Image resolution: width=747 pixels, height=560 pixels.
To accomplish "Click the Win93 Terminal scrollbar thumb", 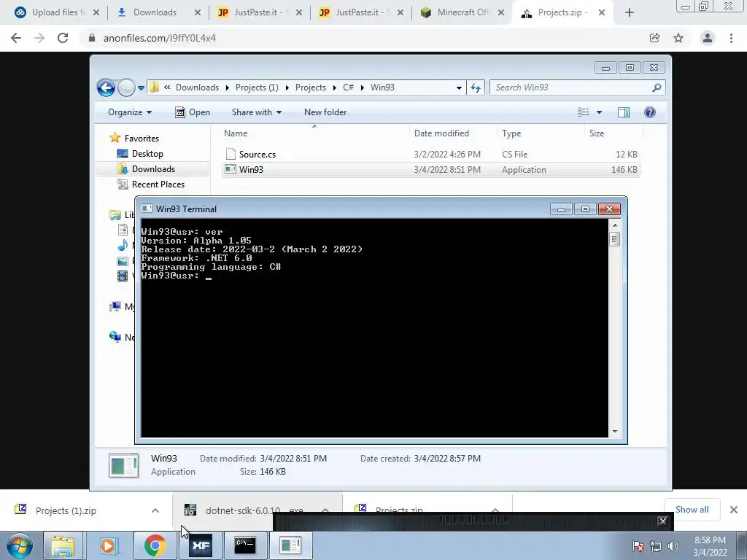I will click(x=614, y=239).
